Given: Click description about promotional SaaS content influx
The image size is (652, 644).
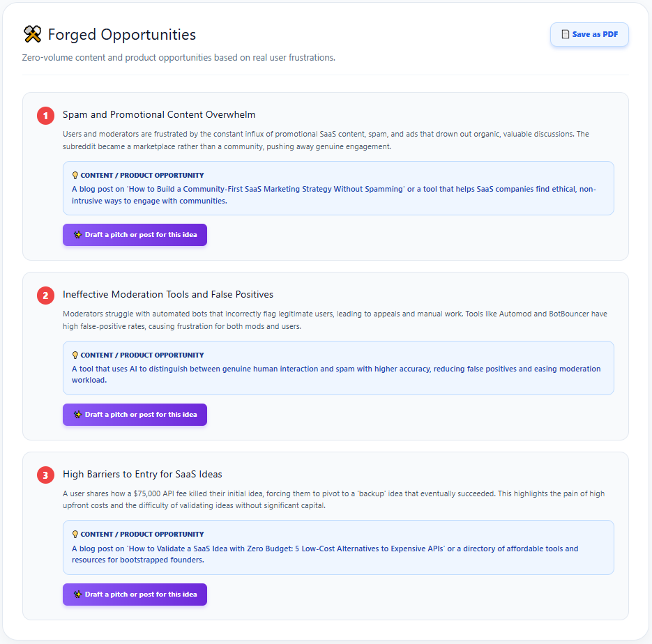Looking at the screenshot, I should coord(326,140).
